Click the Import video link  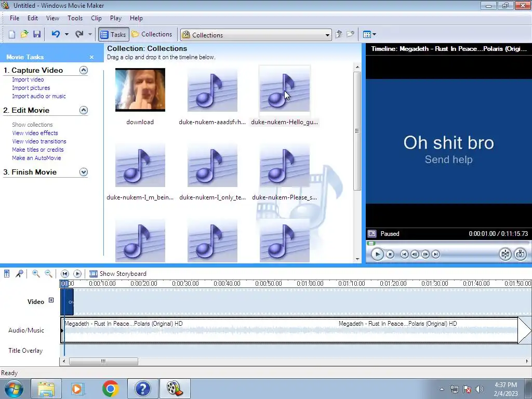(28, 79)
